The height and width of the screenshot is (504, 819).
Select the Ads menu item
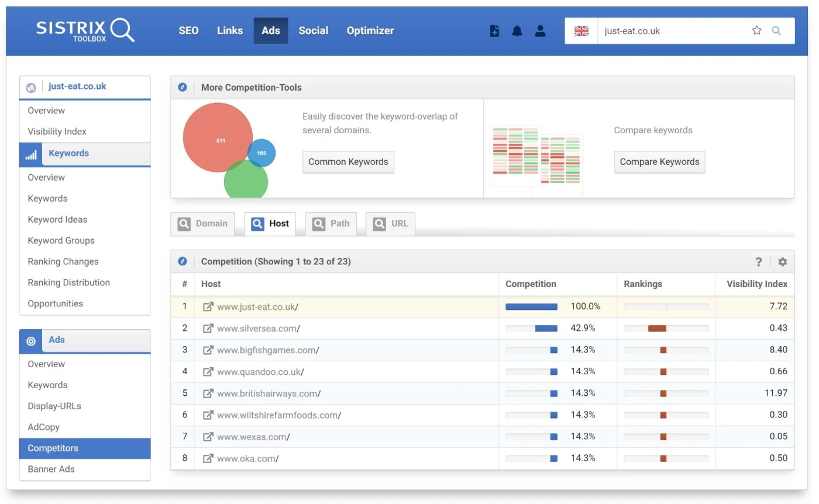coord(271,30)
